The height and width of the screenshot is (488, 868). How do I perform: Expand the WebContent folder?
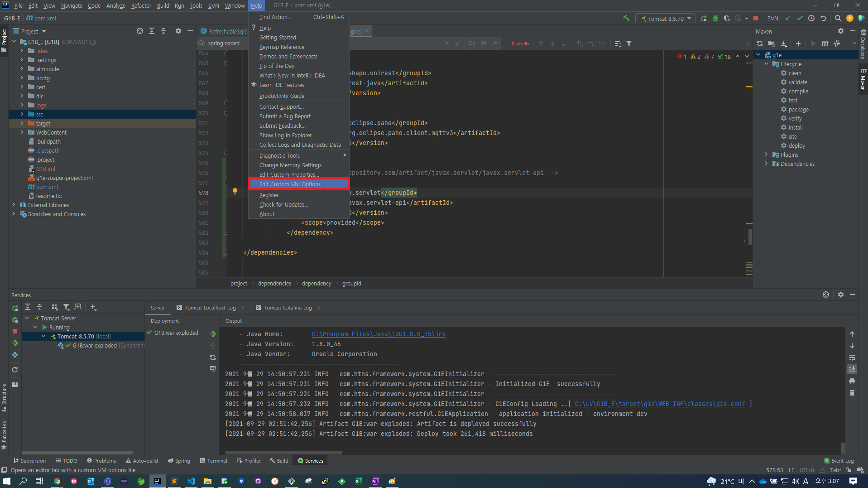22,132
